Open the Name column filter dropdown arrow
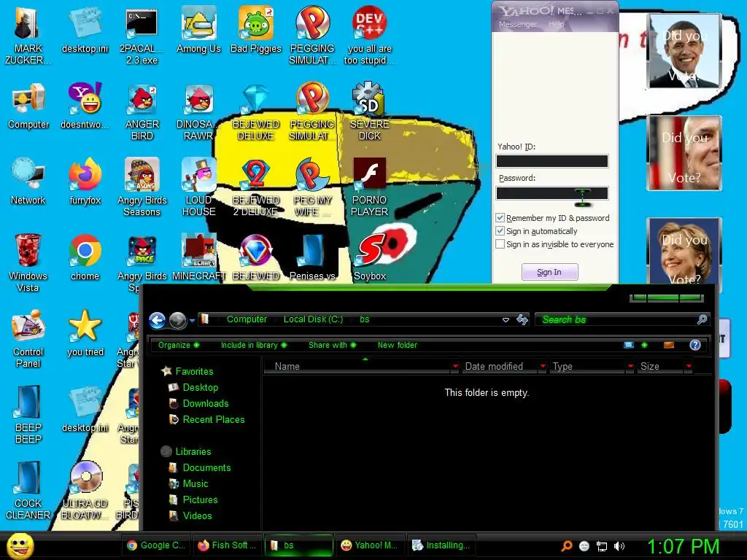Image resolution: width=747 pixels, height=560 pixels. click(455, 366)
